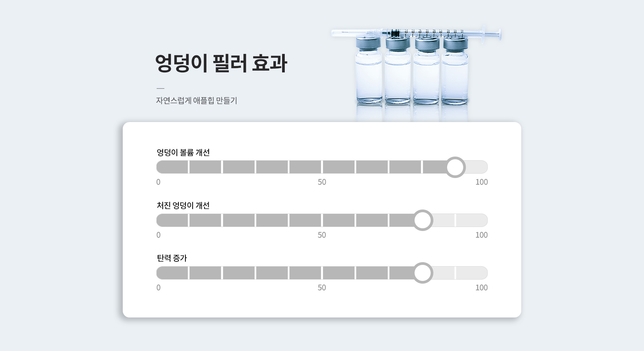The height and width of the screenshot is (351, 644).
Task: Click the 처진 엉덩이 개선 label
Action: (183, 205)
